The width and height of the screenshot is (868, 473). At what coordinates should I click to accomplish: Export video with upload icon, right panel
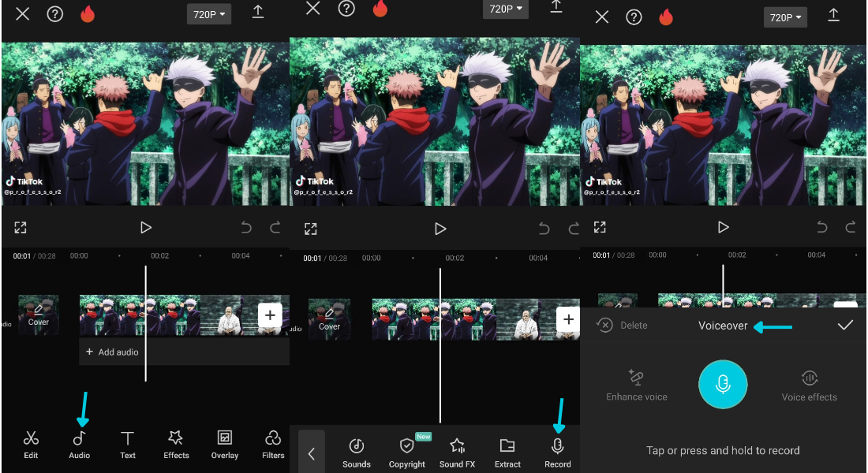coord(834,16)
